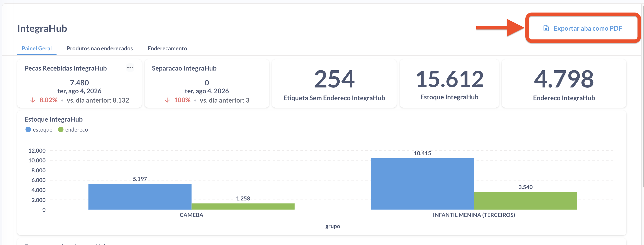The width and height of the screenshot is (644, 245).
Task: Open the Produtos nao enderecados tab
Action: point(100,48)
